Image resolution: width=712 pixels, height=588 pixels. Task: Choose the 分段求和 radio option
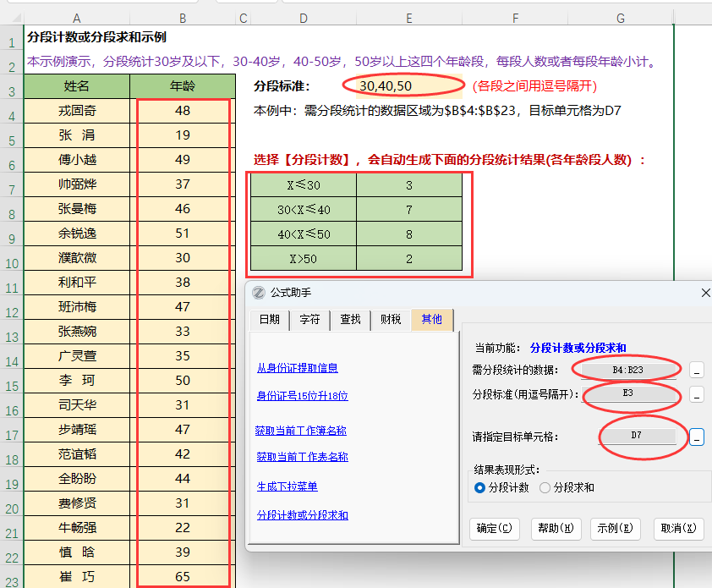click(x=545, y=487)
